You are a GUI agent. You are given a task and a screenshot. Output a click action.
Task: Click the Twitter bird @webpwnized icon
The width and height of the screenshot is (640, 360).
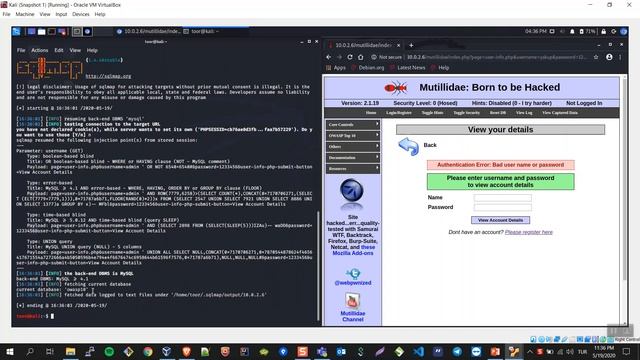tap(353, 273)
